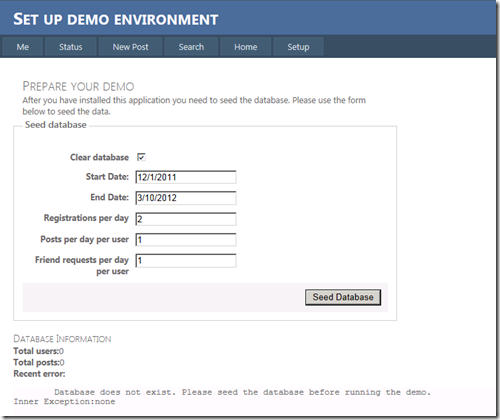Click the Set Up Demo Environment title
This screenshot has height=420, width=500.
point(116,19)
